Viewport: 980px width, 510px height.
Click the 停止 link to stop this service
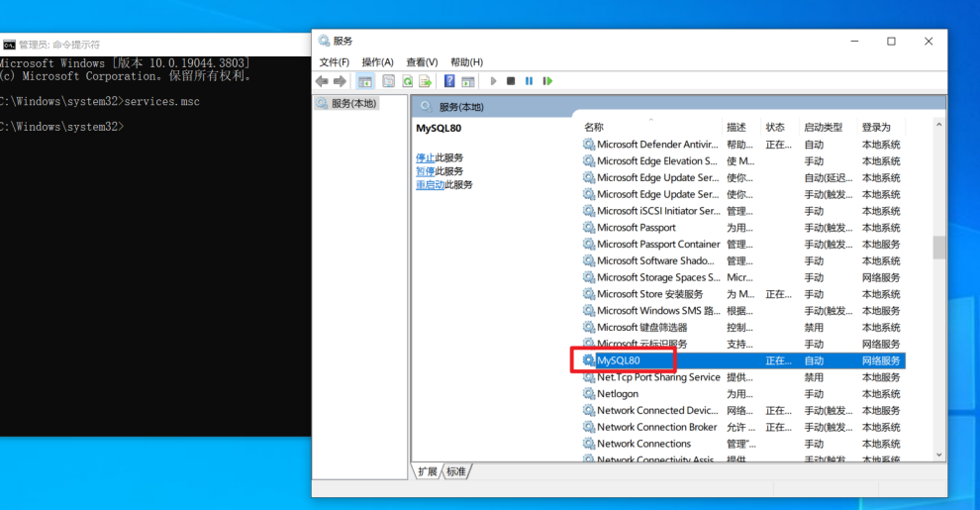click(x=425, y=158)
